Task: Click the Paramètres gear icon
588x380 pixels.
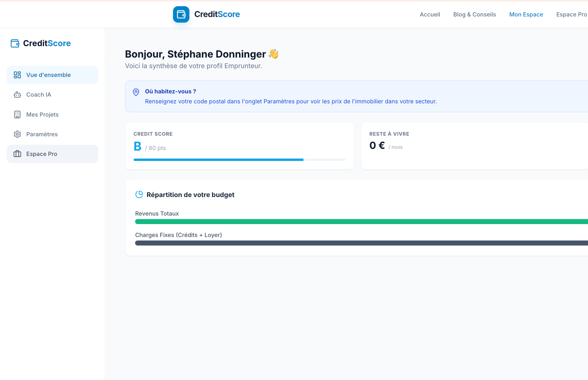Action: 17,134
